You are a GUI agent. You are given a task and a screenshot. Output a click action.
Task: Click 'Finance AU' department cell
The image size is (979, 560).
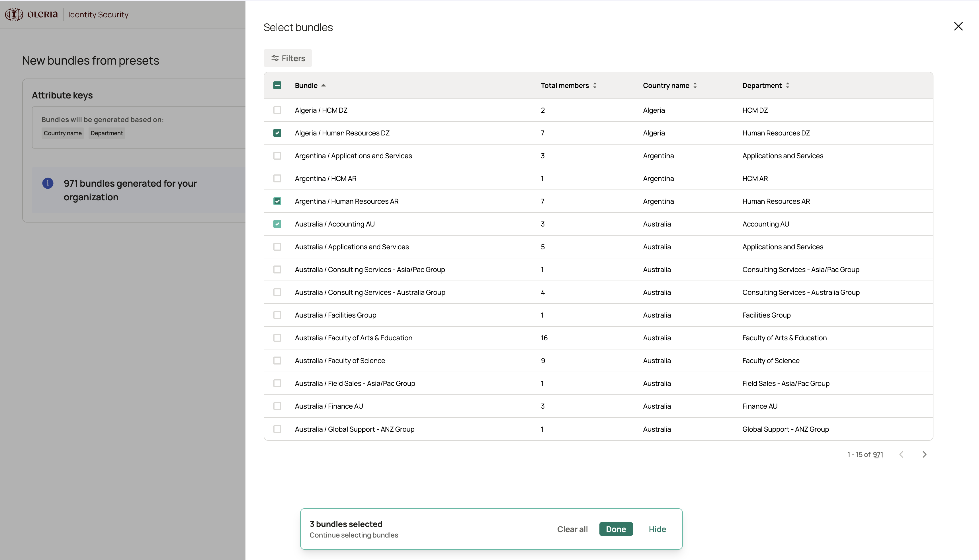(x=760, y=406)
